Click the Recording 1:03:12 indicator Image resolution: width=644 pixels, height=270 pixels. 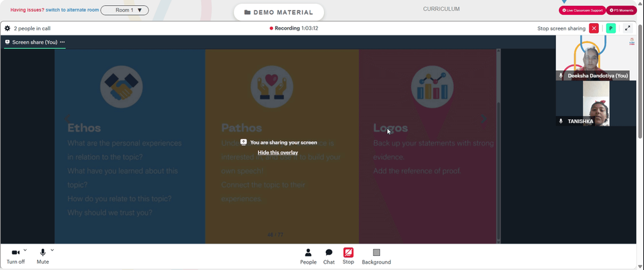coord(294,28)
